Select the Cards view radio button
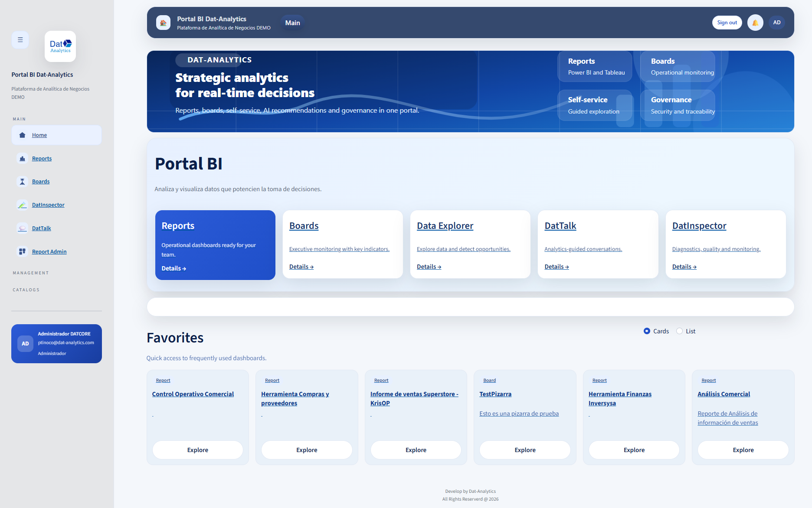Viewport: 812px width, 508px height. pos(647,331)
